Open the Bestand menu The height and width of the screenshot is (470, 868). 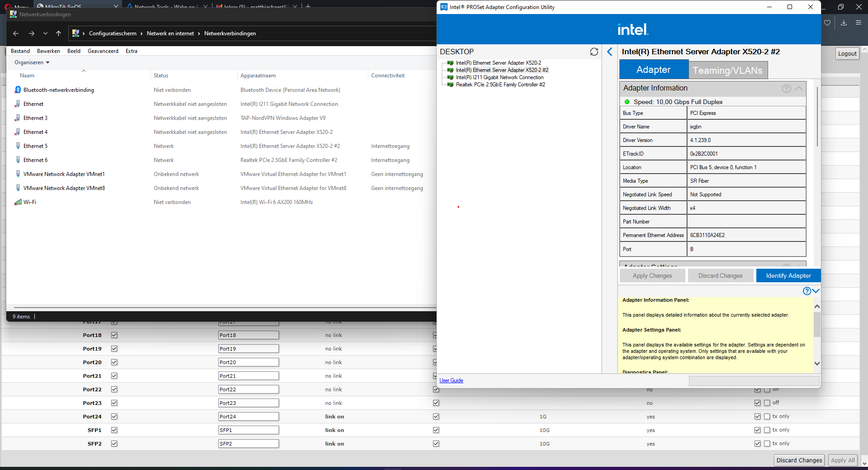(x=20, y=51)
